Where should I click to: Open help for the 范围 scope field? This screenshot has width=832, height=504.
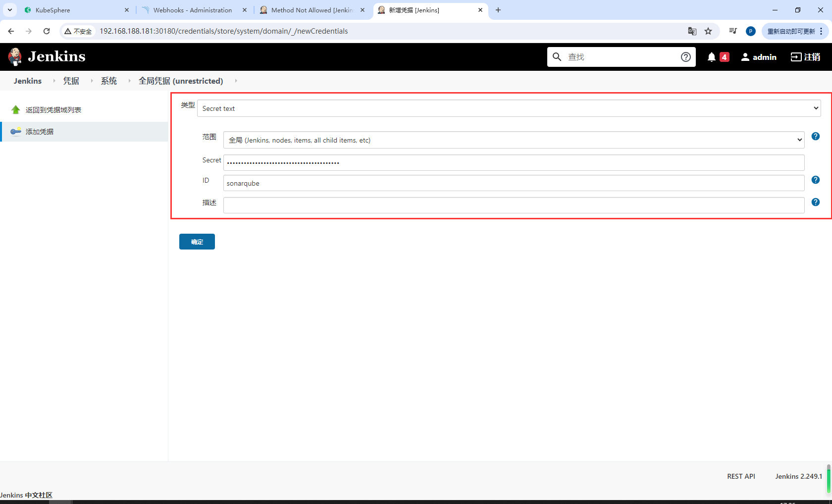tap(816, 136)
